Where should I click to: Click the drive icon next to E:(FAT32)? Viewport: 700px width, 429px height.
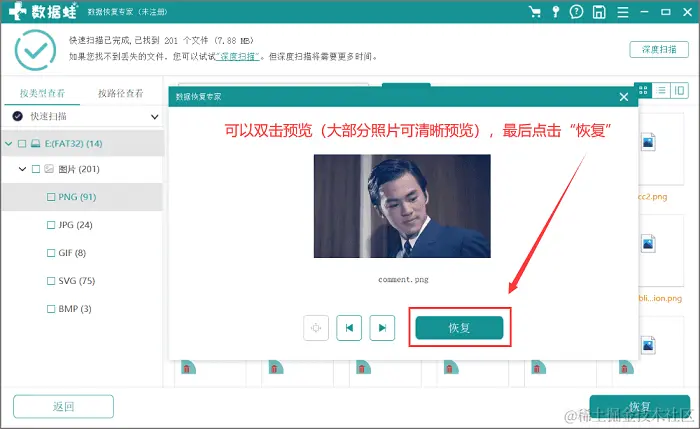coord(35,143)
